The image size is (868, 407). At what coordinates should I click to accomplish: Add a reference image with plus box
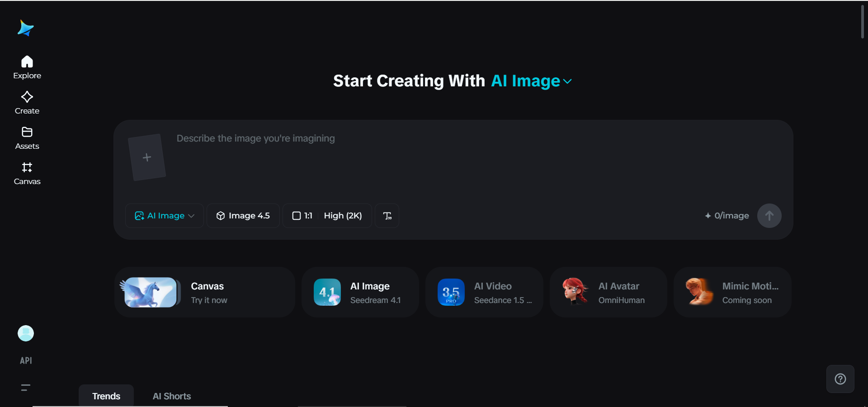coord(147,157)
